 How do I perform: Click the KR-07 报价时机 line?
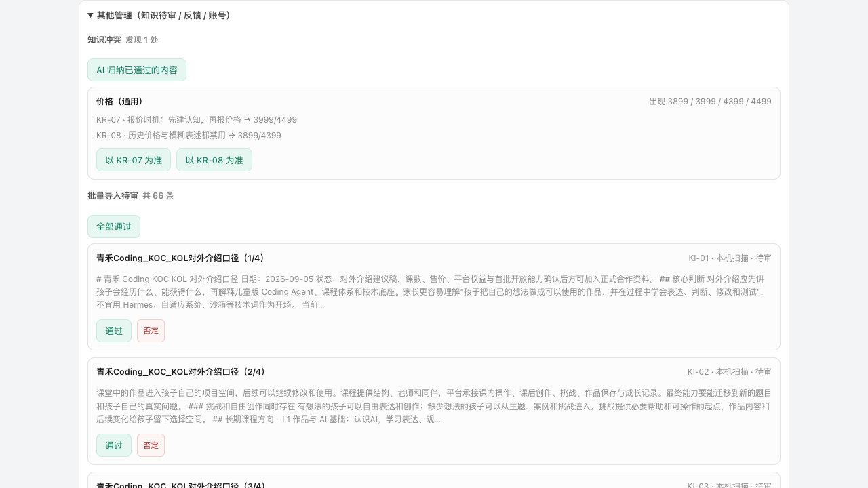click(x=197, y=120)
